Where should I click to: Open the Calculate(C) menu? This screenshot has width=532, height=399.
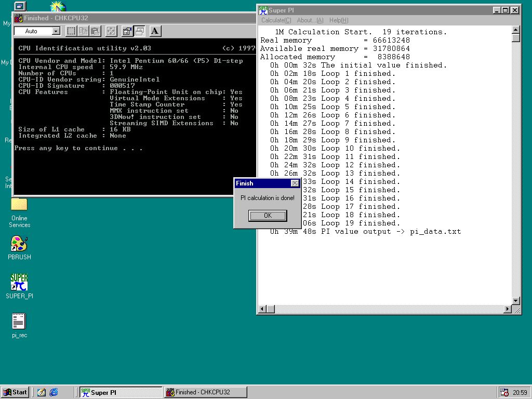tap(276, 20)
